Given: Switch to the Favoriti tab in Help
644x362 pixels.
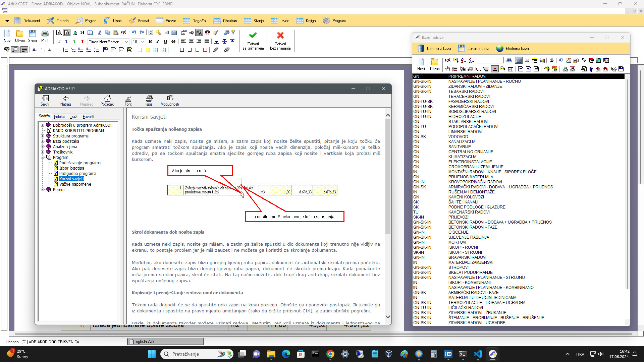Looking at the screenshot, I should tap(89, 117).
